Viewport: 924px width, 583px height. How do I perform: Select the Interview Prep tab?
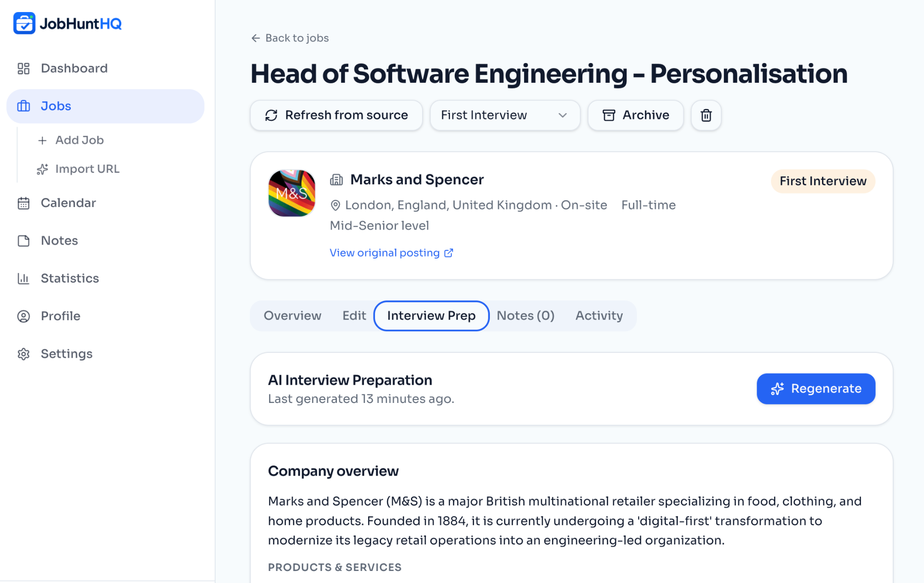pos(431,316)
